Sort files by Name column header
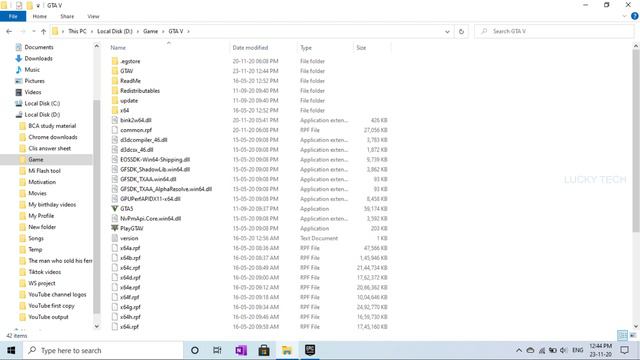 click(118, 48)
